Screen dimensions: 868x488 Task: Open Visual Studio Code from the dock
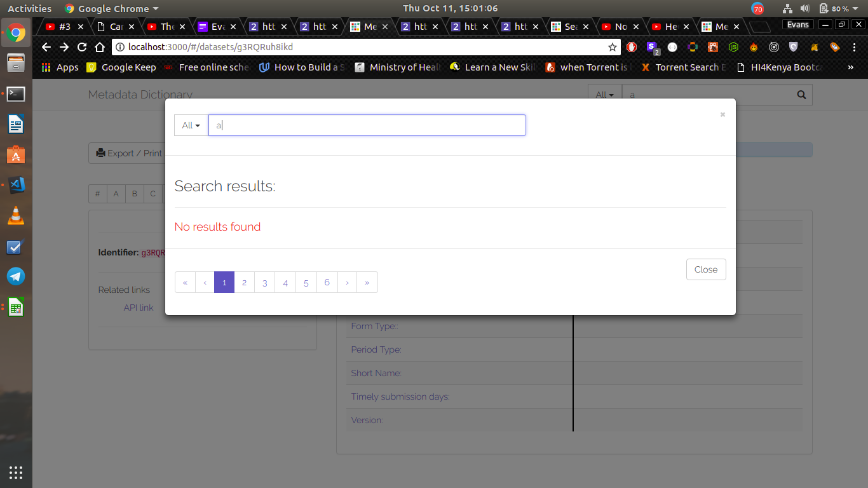(16, 185)
